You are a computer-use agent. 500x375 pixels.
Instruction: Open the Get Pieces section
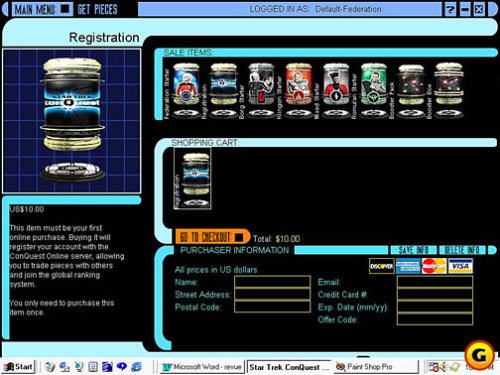[97, 9]
